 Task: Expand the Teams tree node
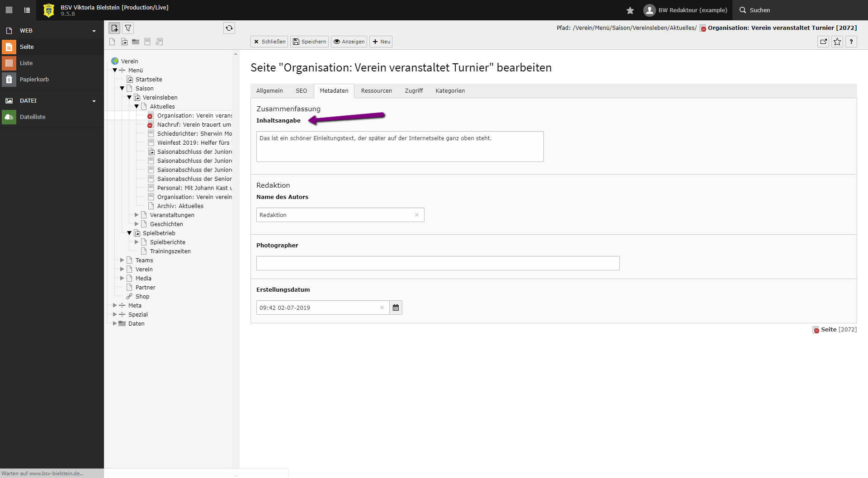tap(122, 260)
